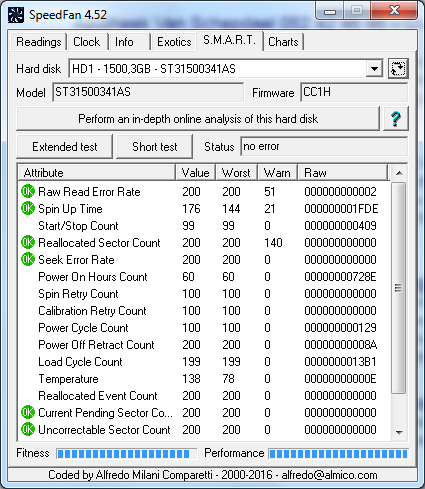Select the Spin Retry Count row
The width and height of the screenshot is (425, 489).
point(204,294)
